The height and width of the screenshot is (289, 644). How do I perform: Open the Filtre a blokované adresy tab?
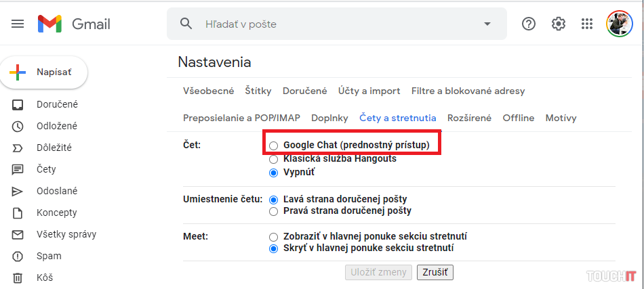[468, 91]
